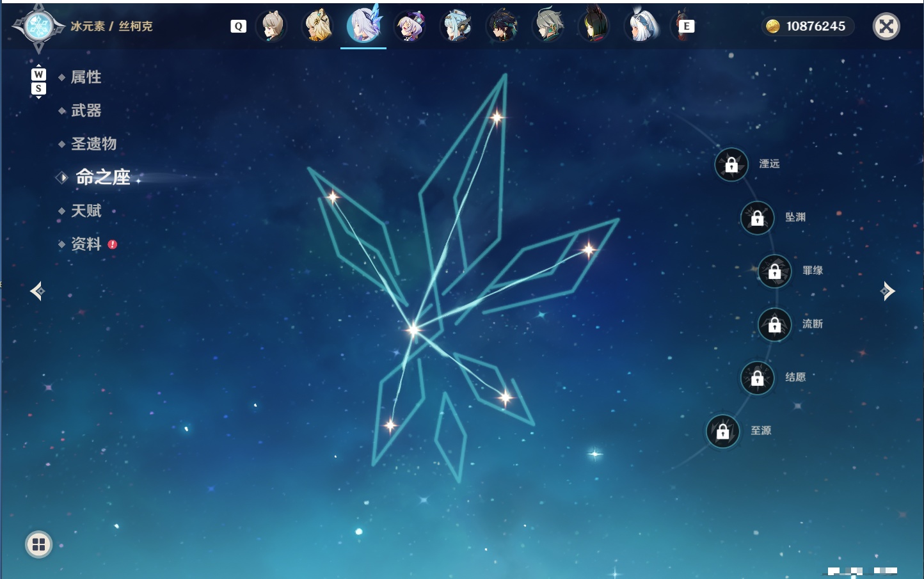
Task: Click the Mora coin icon
Action: [773, 26]
